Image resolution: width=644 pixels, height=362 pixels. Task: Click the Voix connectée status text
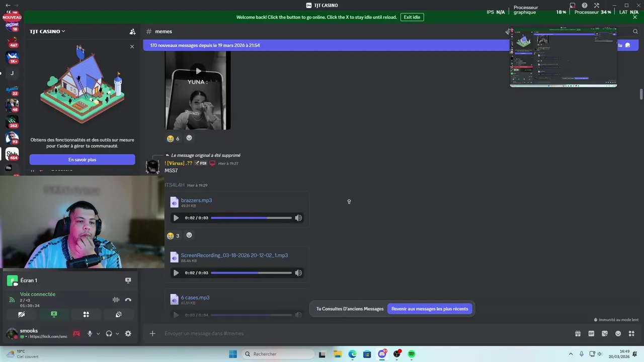point(38,294)
